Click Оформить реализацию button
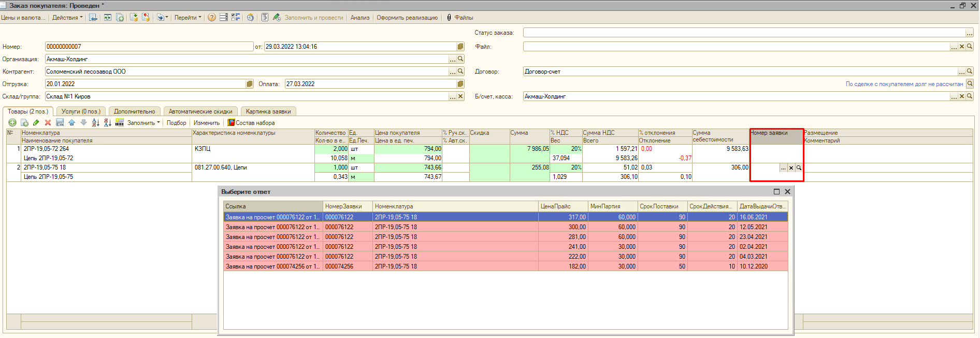 407,17
